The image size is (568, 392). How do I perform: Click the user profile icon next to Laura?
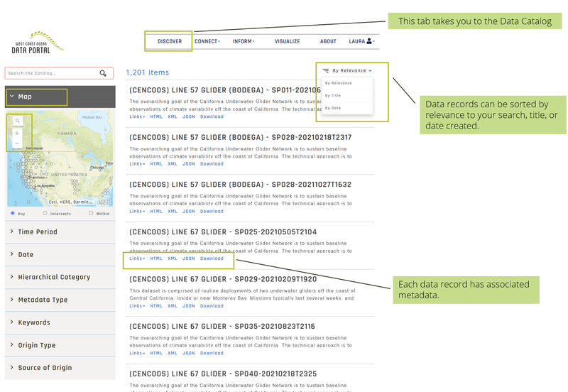pyautogui.click(x=369, y=41)
